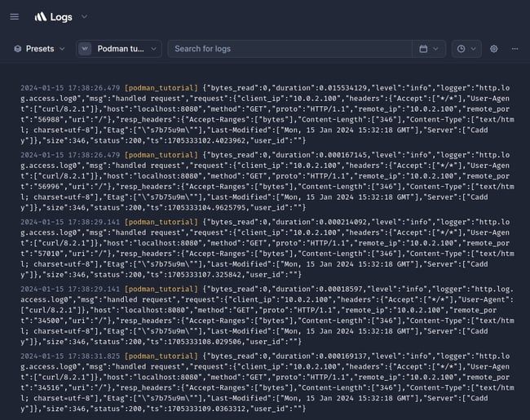Expand the chevron beside the clock icon
The width and height of the screenshot is (530, 420).
[474, 49]
